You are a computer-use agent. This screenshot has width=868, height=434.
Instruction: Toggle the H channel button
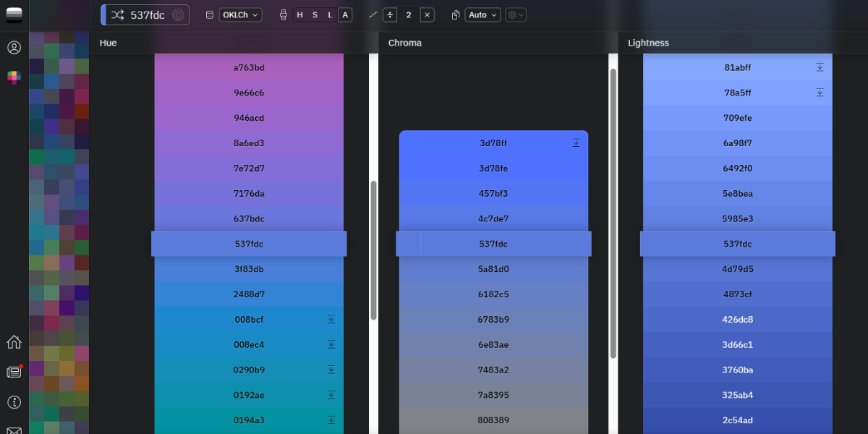[299, 14]
